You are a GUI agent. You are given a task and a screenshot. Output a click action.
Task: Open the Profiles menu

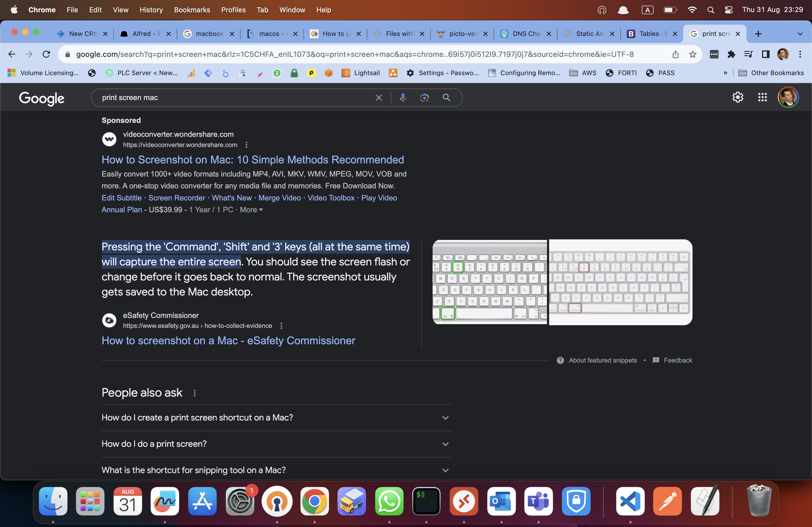[x=233, y=10]
